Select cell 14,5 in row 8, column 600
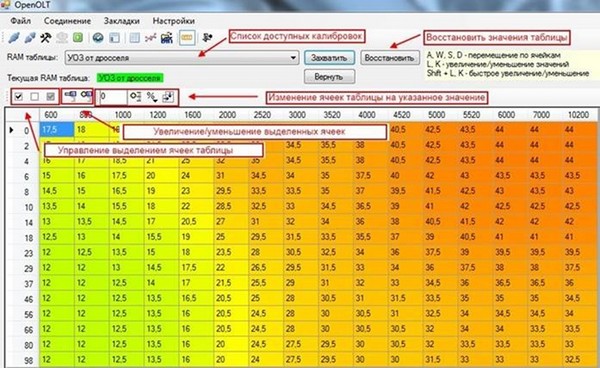Viewport: 600px width, 368px height. tap(57, 191)
